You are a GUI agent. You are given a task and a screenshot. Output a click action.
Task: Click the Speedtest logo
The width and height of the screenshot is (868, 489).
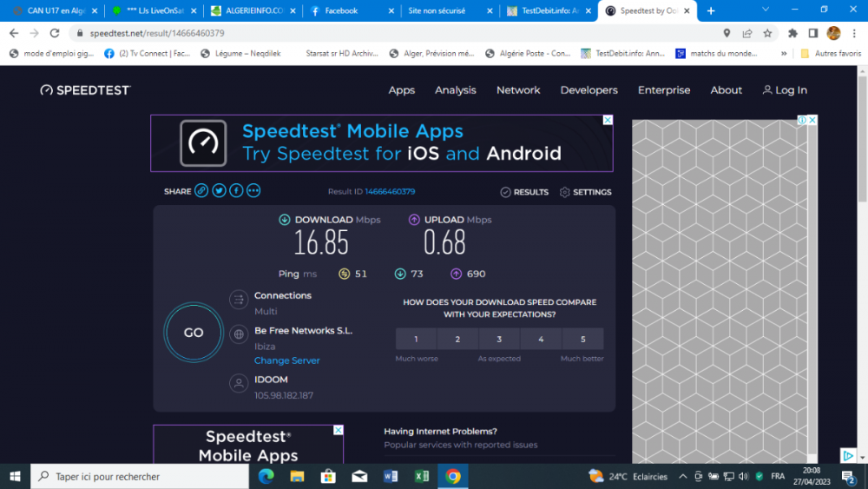(x=85, y=90)
